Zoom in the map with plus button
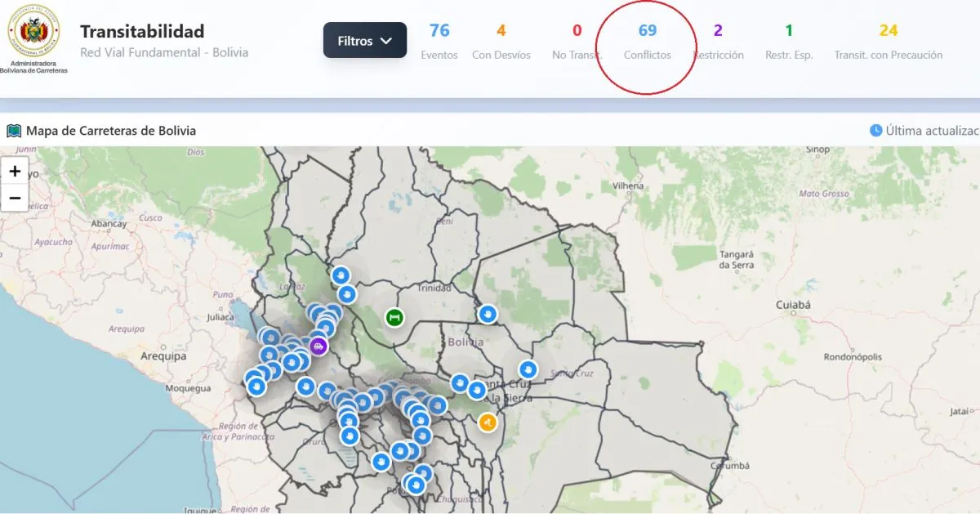The width and height of the screenshot is (980, 514). point(15,172)
